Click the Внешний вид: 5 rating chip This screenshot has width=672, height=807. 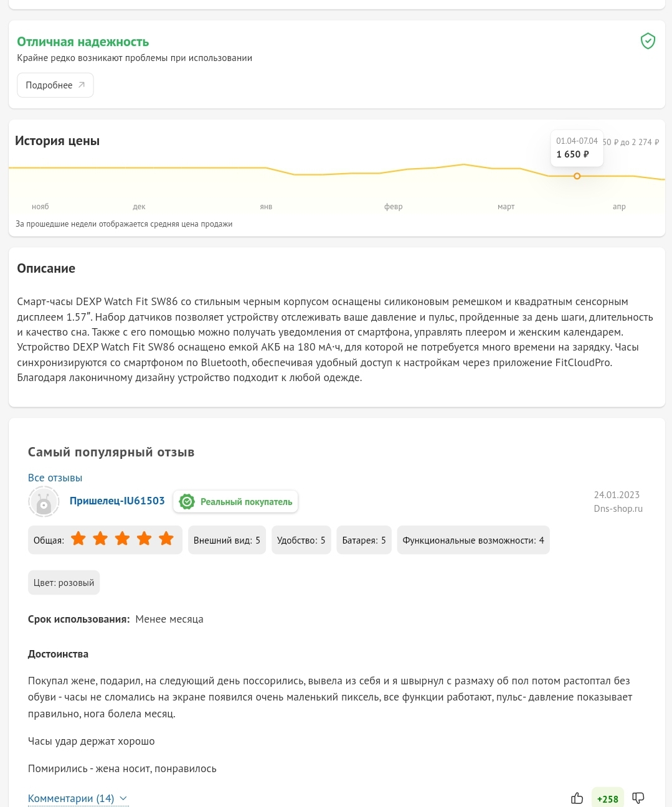(227, 540)
